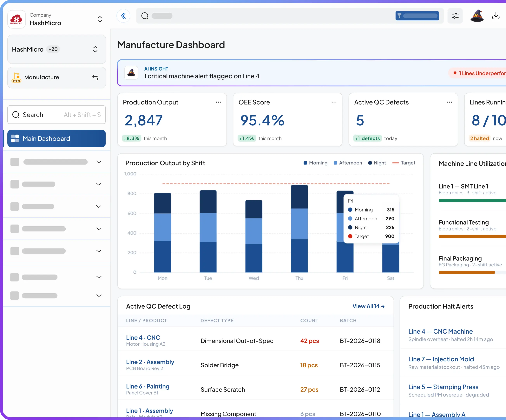Select the Manufacture module item

[x=57, y=78]
